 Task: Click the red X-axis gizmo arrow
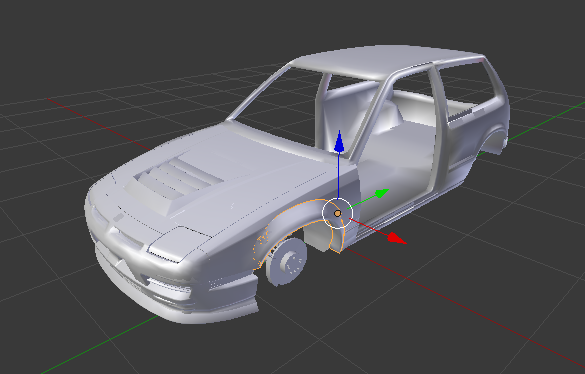397,238
